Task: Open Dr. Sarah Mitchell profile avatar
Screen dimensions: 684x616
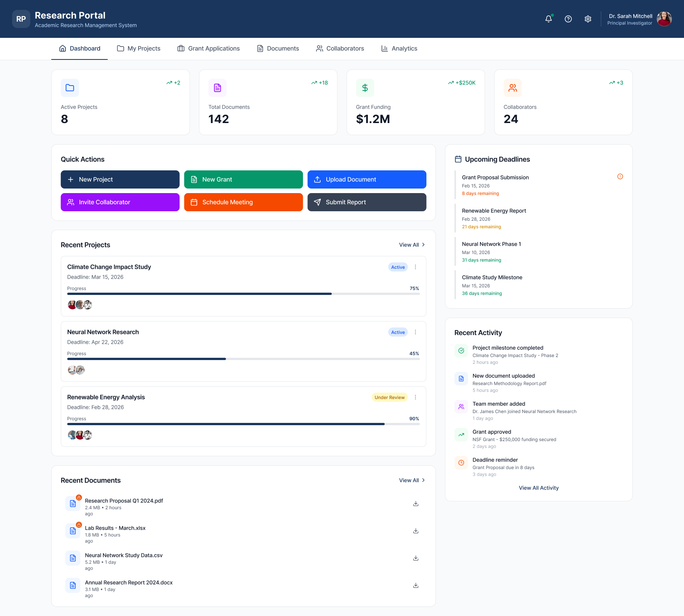Action: click(x=664, y=19)
